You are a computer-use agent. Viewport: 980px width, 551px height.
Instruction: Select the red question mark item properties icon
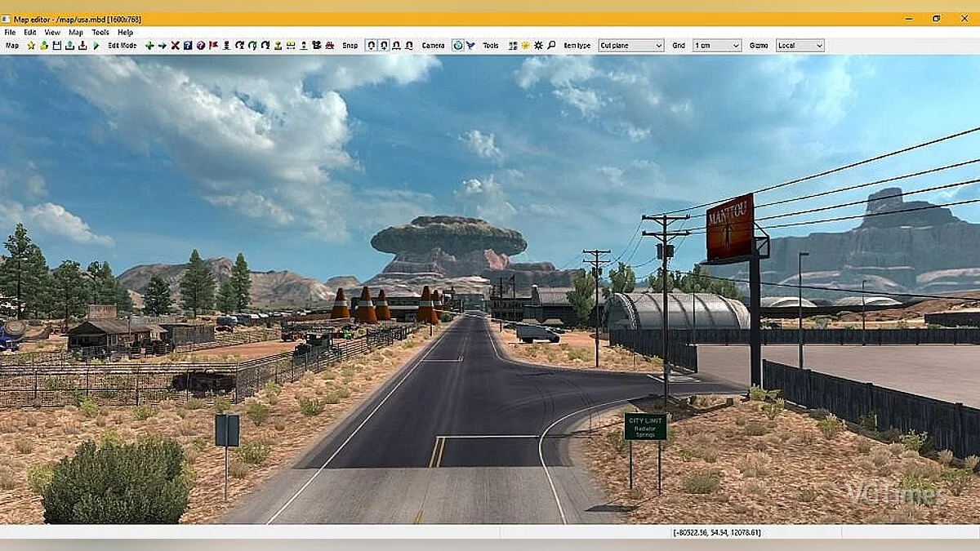[x=202, y=45]
